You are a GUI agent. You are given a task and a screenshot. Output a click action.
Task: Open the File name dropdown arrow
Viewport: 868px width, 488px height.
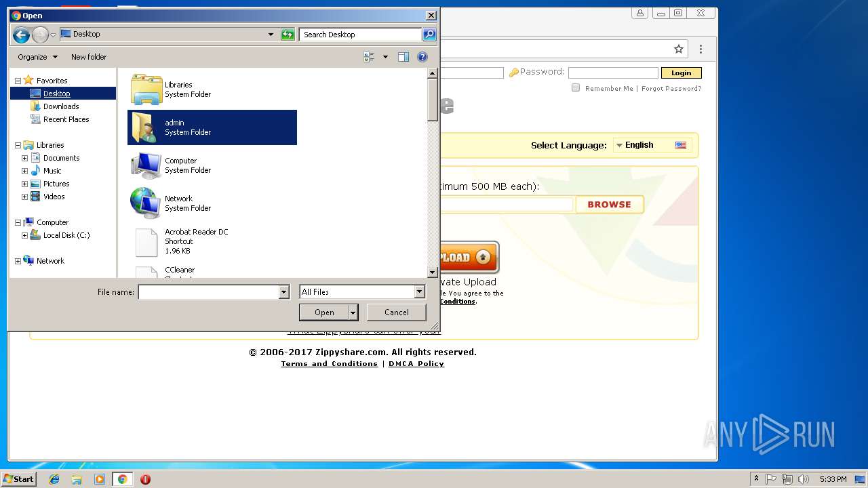[284, 292]
